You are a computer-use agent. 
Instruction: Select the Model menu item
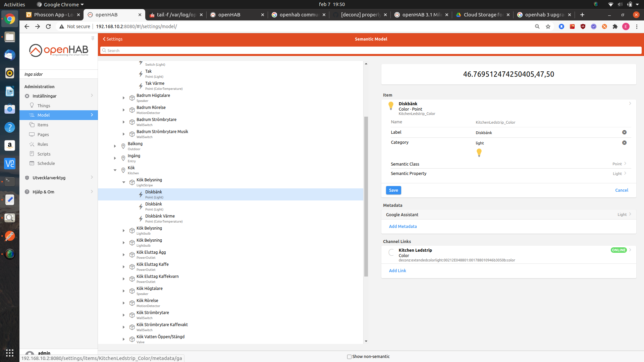[x=59, y=115]
